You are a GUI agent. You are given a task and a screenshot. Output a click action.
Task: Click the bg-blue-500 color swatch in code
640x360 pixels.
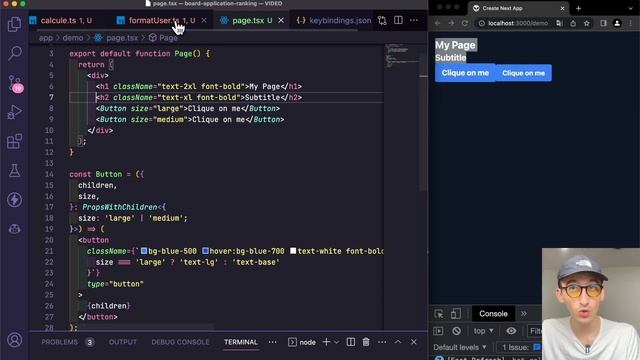144,251
